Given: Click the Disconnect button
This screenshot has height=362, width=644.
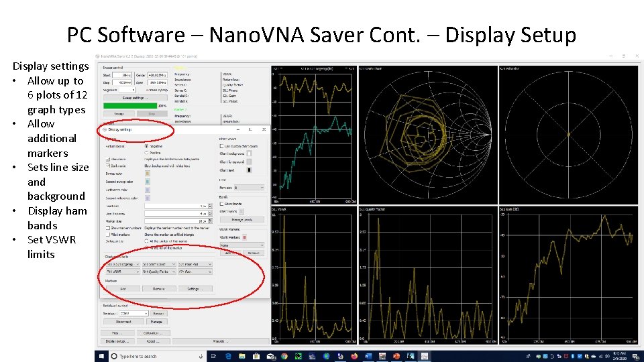Looking at the screenshot, I should click(123, 322).
